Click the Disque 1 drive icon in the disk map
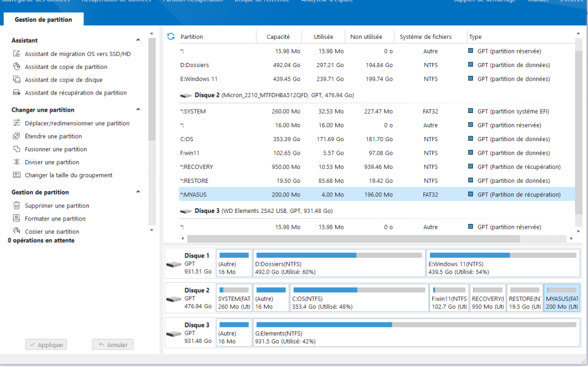 pyautogui.click(x=173, y=265)
